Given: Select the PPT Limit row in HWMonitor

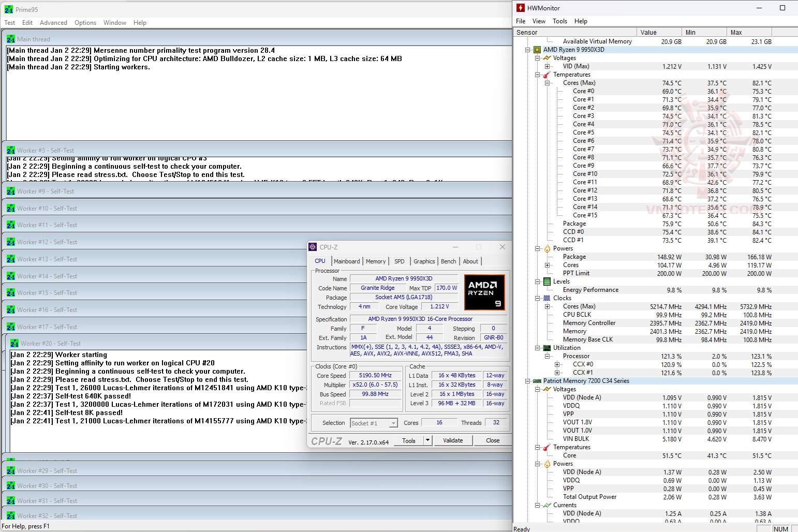Looking at the screenshot, I should click(667, 273).
